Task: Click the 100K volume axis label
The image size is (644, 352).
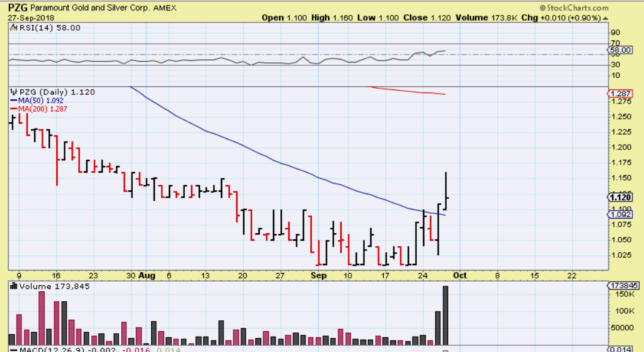Action: [624, 311]
